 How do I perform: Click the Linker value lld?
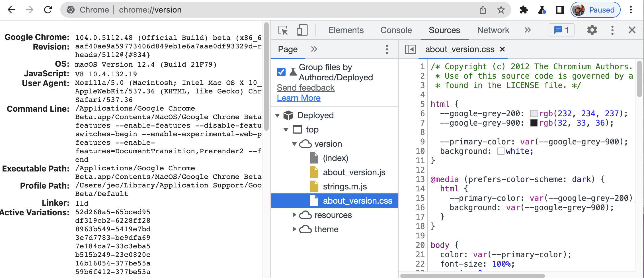[82, 203]
